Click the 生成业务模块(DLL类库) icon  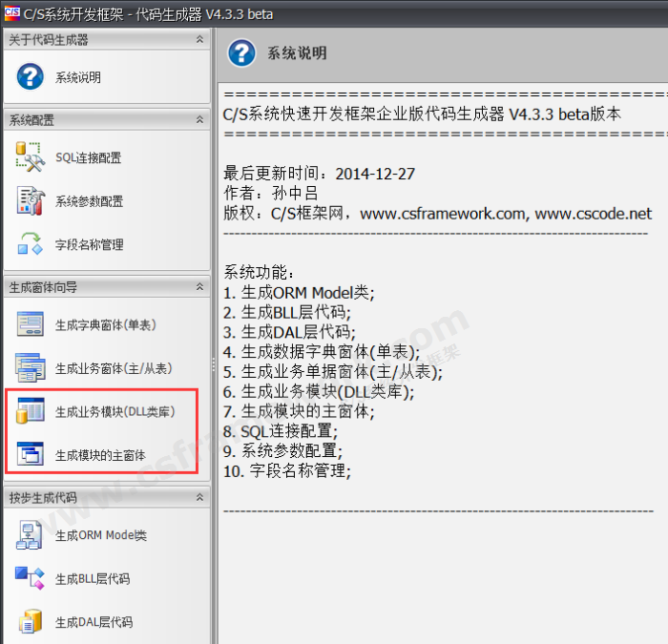click(31, 412)
